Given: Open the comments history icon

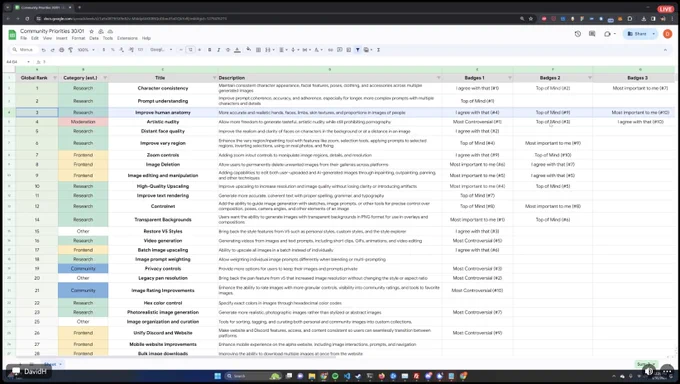Looking at the screenshot, I should pos(592,34).
